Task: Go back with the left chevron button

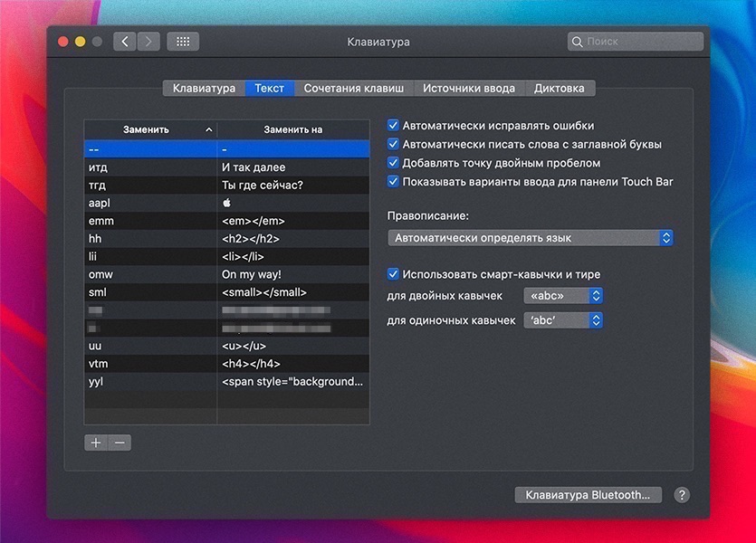Action: pyautogui.click(x=124, y=42)
